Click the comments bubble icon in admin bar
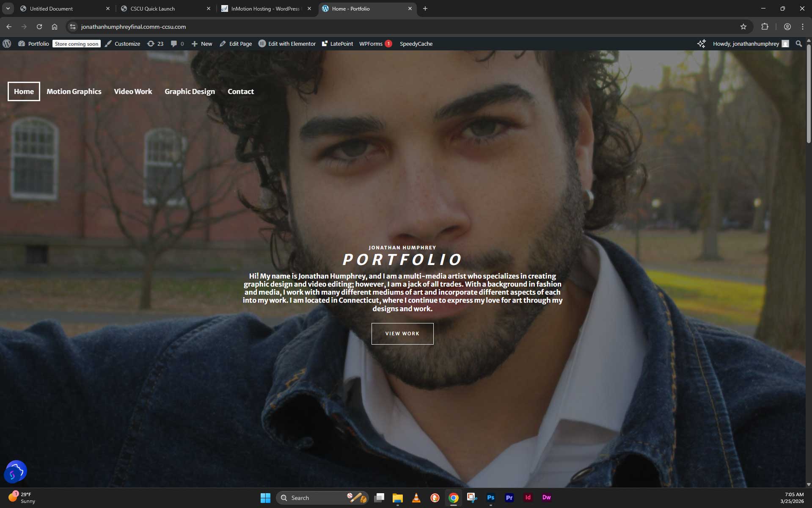 tap(174, 44)
